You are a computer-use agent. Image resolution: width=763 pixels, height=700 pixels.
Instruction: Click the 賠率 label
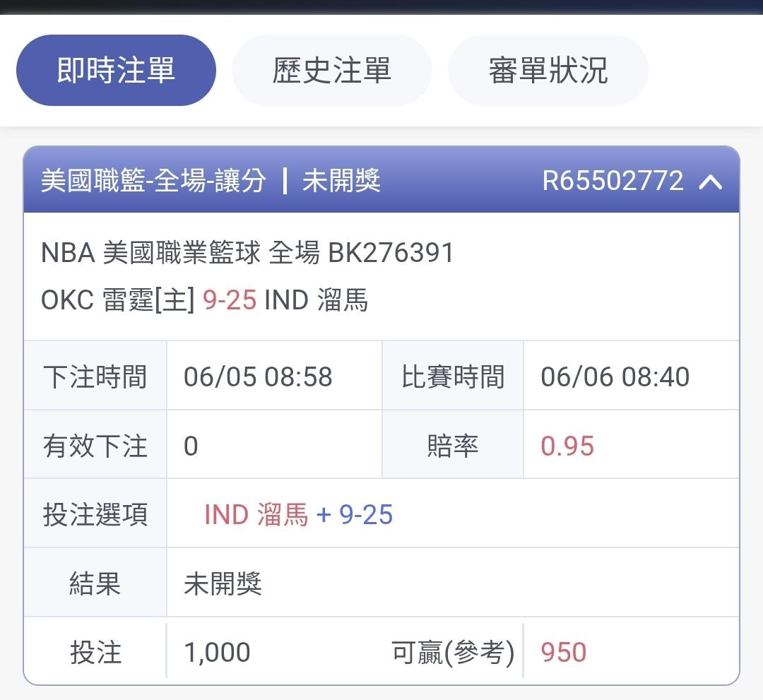tap(453, 446)
